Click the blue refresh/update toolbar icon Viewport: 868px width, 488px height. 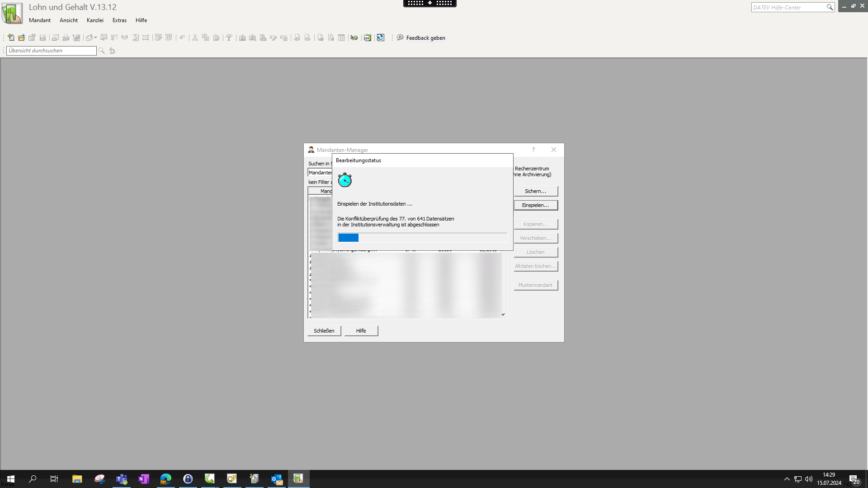(x=381, y=38)
